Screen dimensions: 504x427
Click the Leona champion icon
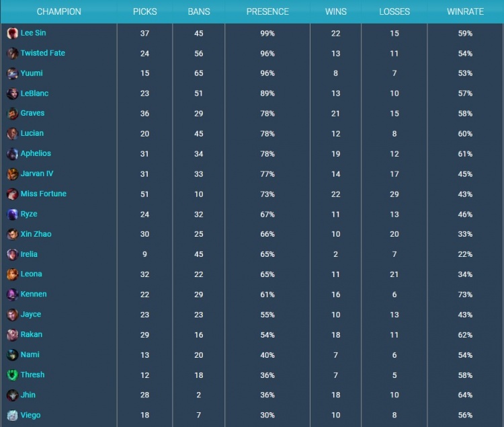point(12,274)
